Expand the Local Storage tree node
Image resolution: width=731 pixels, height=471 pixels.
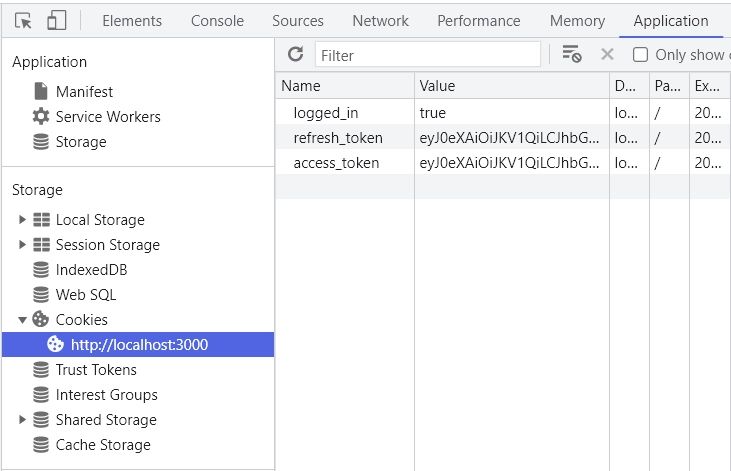click(22, 219)
